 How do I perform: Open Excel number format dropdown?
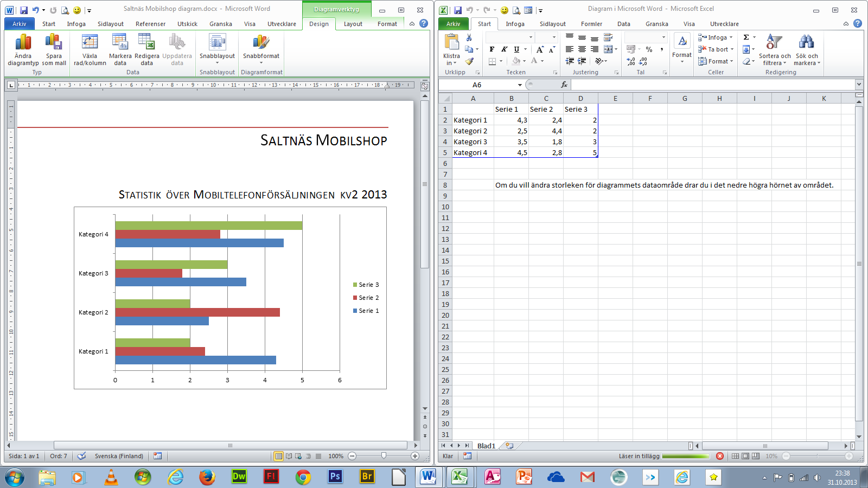(663, 37)
